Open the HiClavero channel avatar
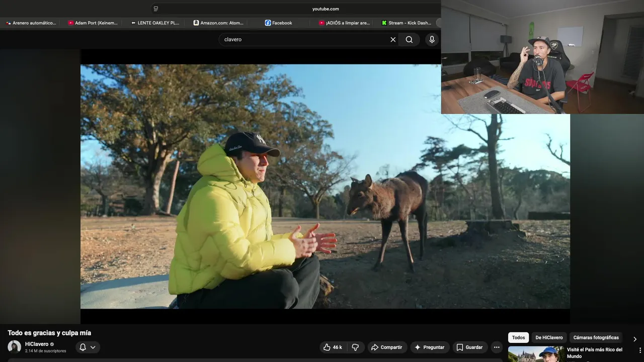644x362 pixels. pos(15,347)
